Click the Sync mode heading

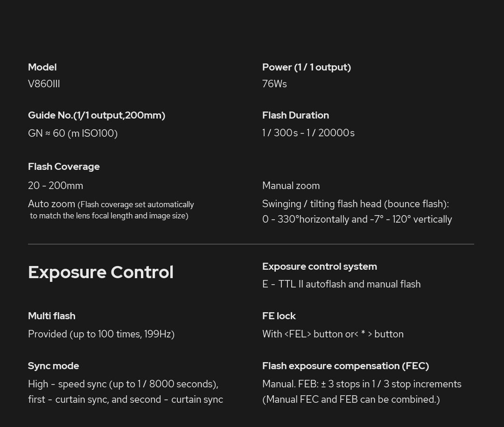53,366
